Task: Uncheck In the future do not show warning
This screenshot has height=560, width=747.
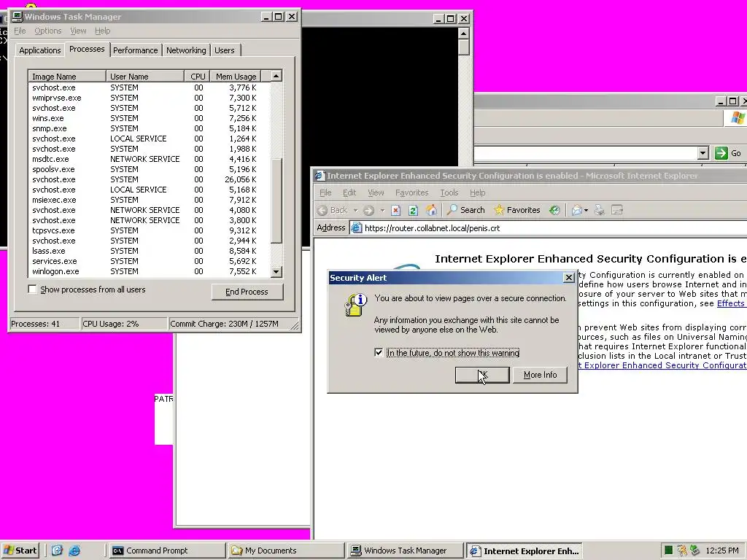Action: [379, 353]
